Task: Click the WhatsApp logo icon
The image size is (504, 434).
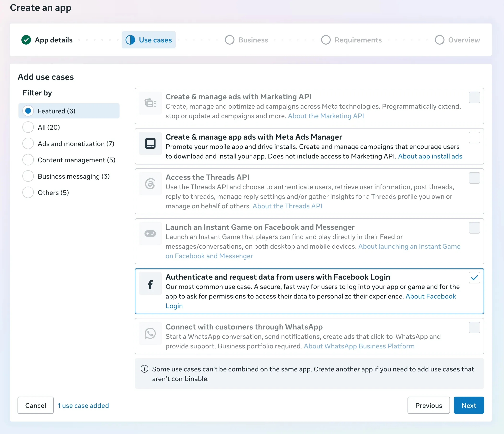Action: (150, 333)
